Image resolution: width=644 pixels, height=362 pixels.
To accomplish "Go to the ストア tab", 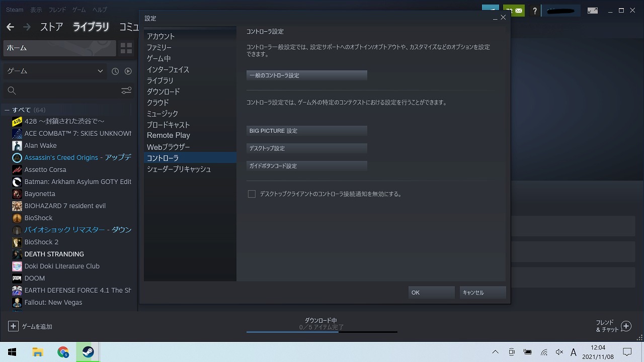I will pyautogui.click(x=51, y=27).
